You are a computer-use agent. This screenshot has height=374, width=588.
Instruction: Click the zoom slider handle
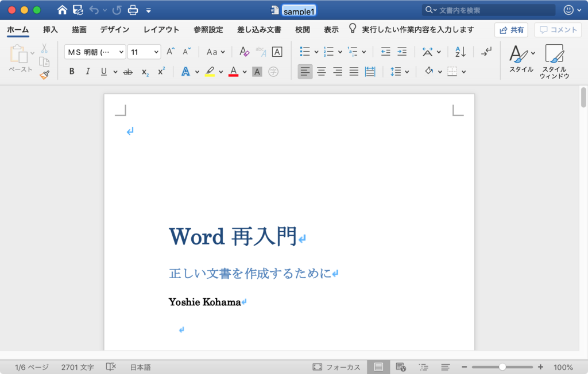point(502,367)
